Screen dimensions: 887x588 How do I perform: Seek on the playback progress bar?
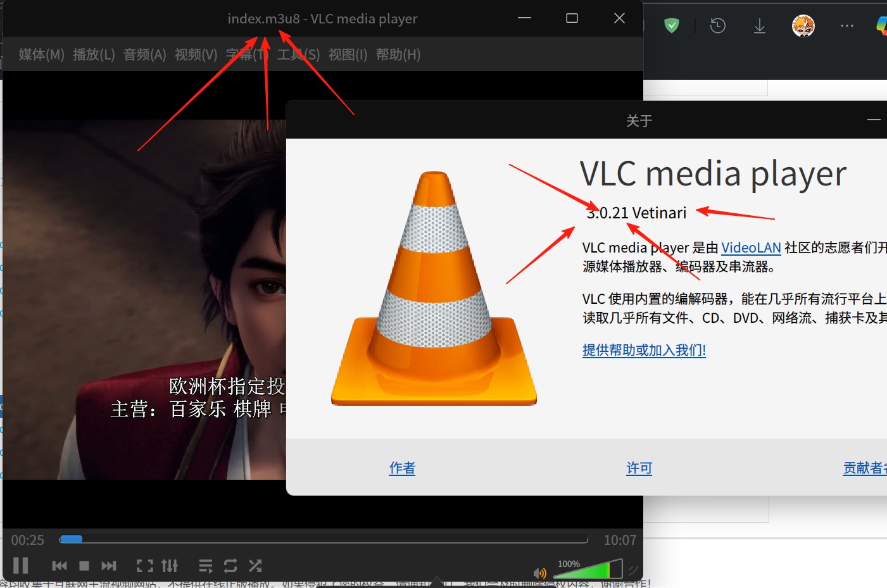tap(324, 539)
